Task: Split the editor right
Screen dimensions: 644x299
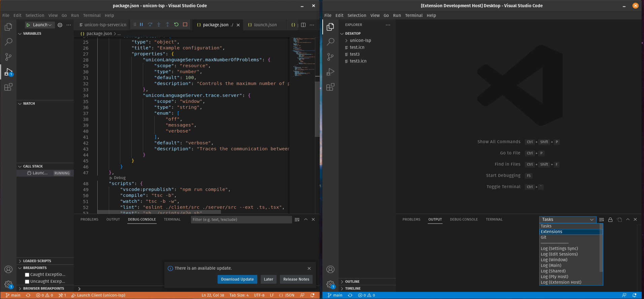Action: (303, 25)
